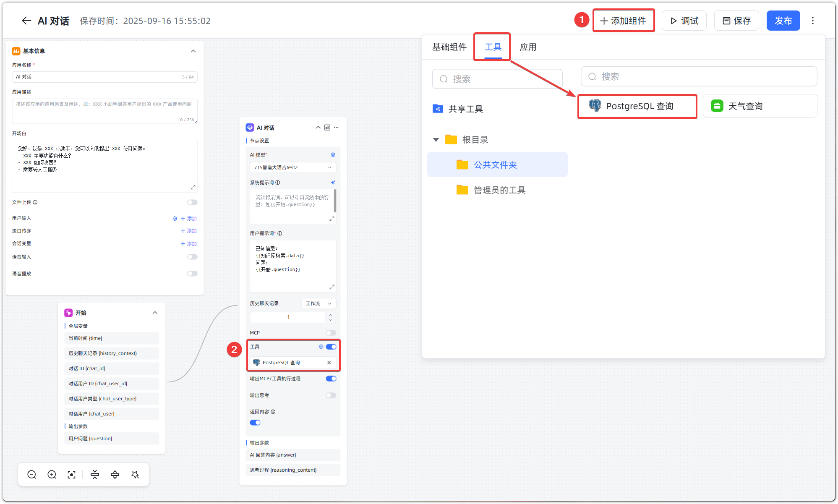The image size is (838, 504).
Task: Remove PostgreSQL 查询 tool with the X icon
Action: (329, 363)
